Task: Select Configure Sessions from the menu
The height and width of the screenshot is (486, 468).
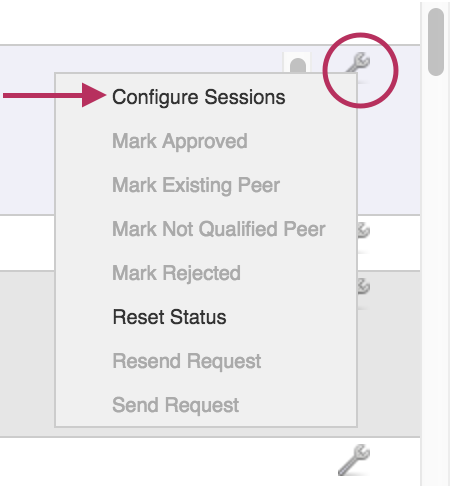Action: (199, 97)
